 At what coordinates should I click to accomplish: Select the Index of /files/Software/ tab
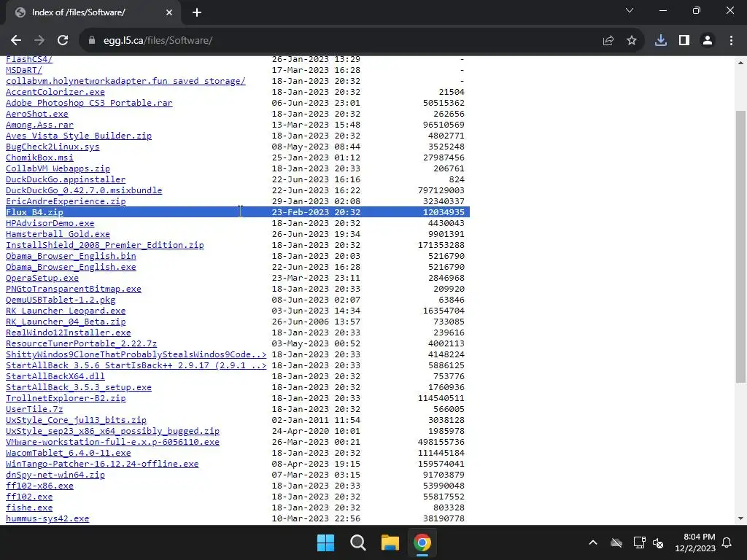click(x=93, y=12)
